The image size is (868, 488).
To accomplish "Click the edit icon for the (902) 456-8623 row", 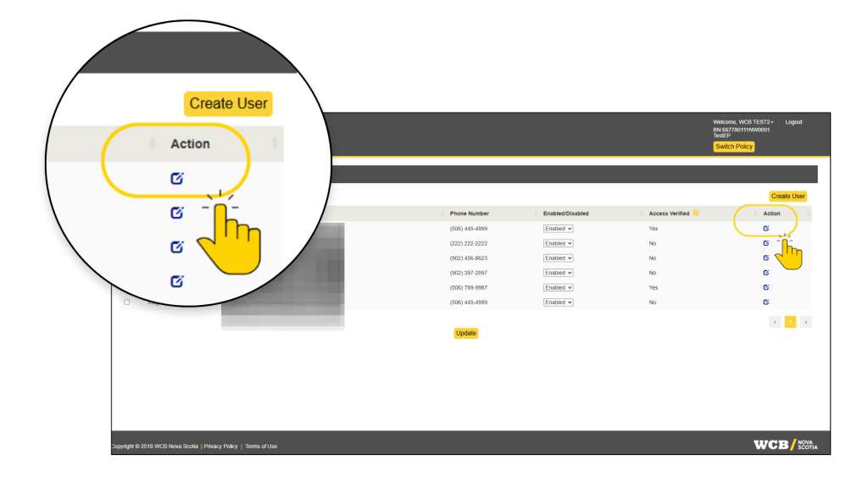I will [x=766, y=258].
